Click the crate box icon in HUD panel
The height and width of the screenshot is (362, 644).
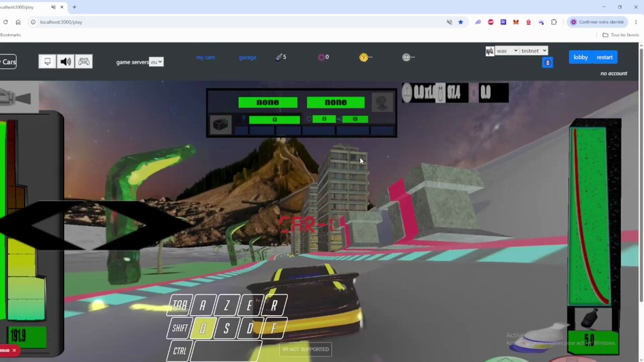221,124
